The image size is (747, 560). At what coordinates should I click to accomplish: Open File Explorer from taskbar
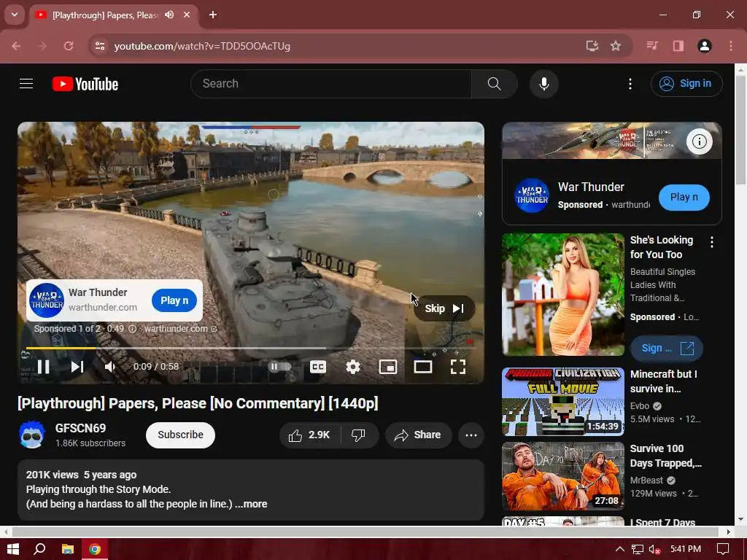[x=68, y=550]
